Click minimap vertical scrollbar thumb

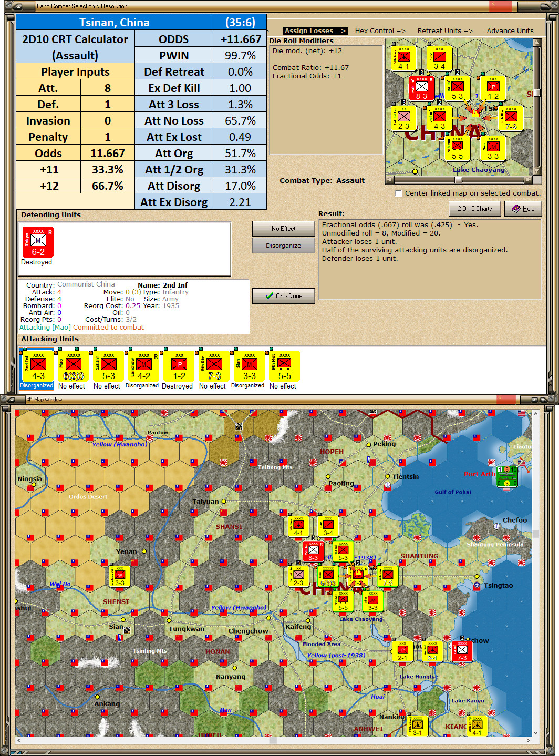click(x=537, y=93)
